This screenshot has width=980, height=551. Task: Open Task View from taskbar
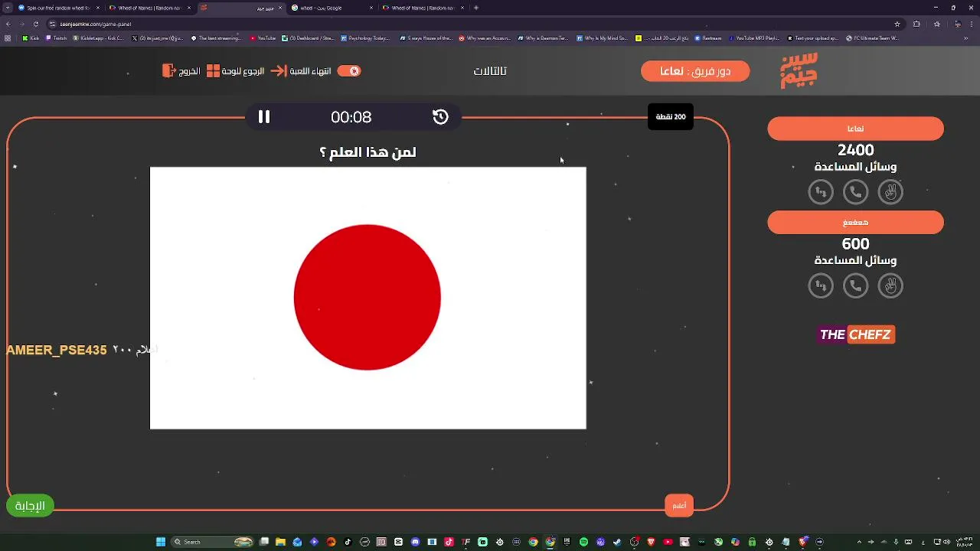tap(264, 542)
